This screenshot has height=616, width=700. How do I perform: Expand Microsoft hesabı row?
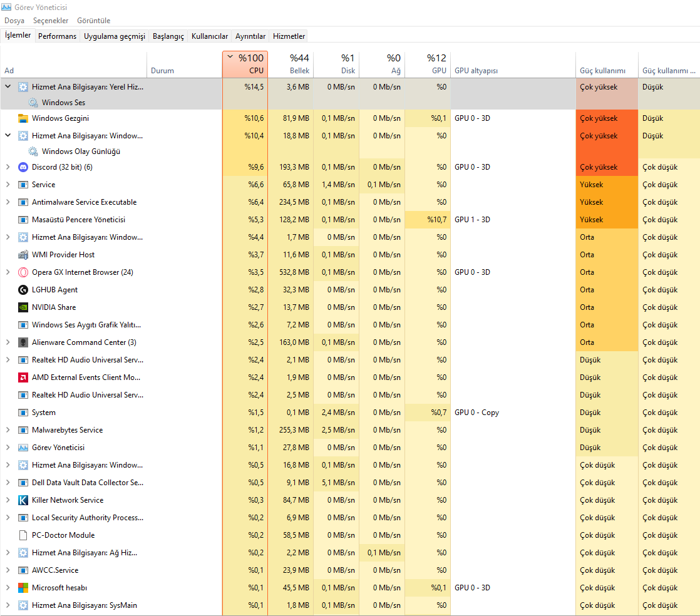pyautogui.click(x=8, y=587)
